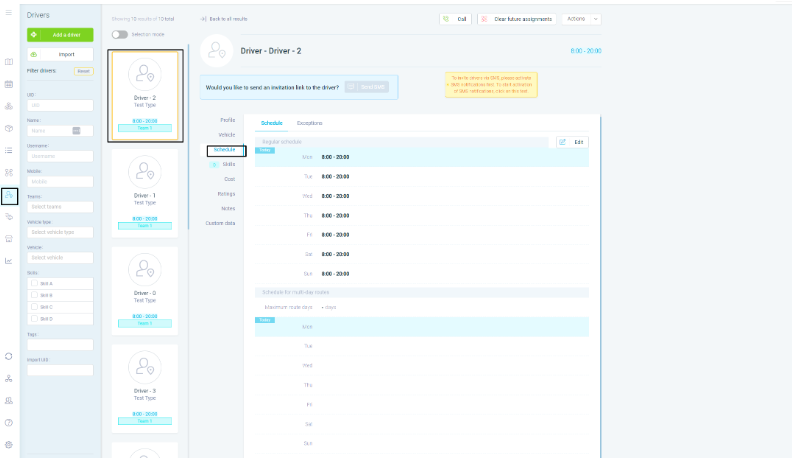
Task: Click the Driver - 2 avatar icon in the header
Action: pyautogui.click(x=217, y=51)
